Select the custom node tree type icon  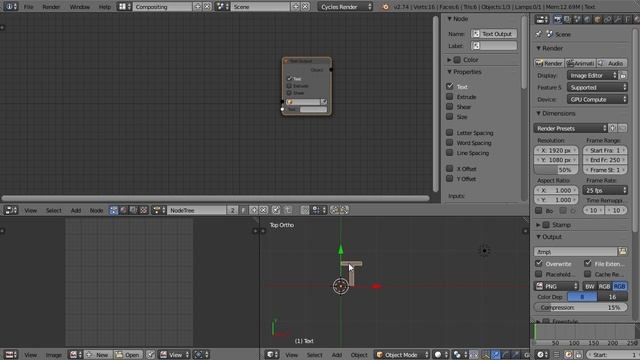pos(113,210)
